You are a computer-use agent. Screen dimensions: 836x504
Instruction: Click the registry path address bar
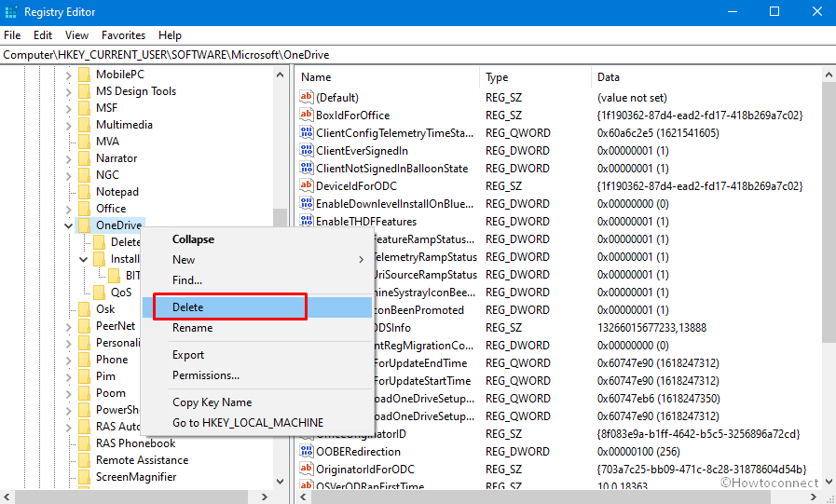coord(418,55)
